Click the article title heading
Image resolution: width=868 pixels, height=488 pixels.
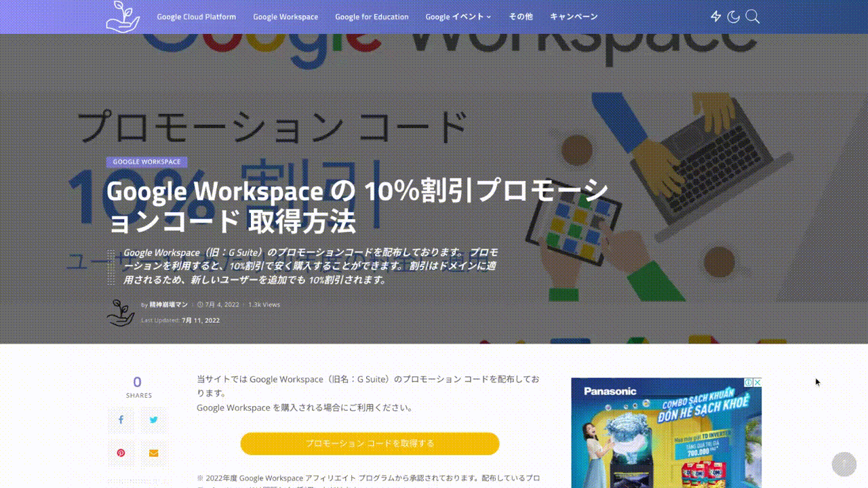pos(357,206)
